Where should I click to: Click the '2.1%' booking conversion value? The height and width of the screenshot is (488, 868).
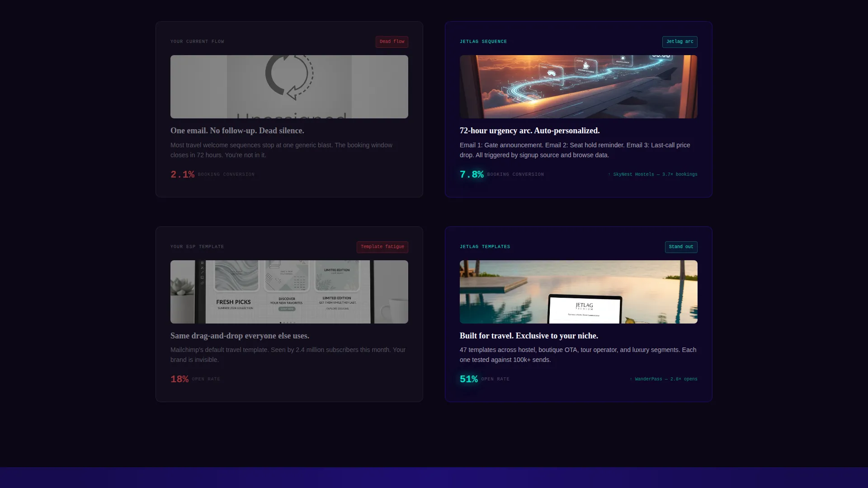tap(182, 174)
